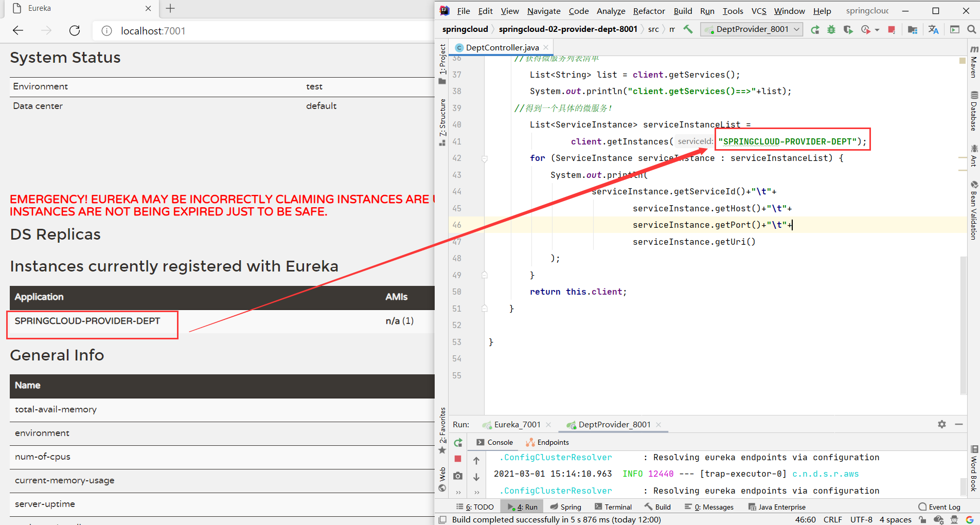This screenshot has height=525, width=980.
Task: Click the lock read-only icon in status bar
Action: (923, 520)
